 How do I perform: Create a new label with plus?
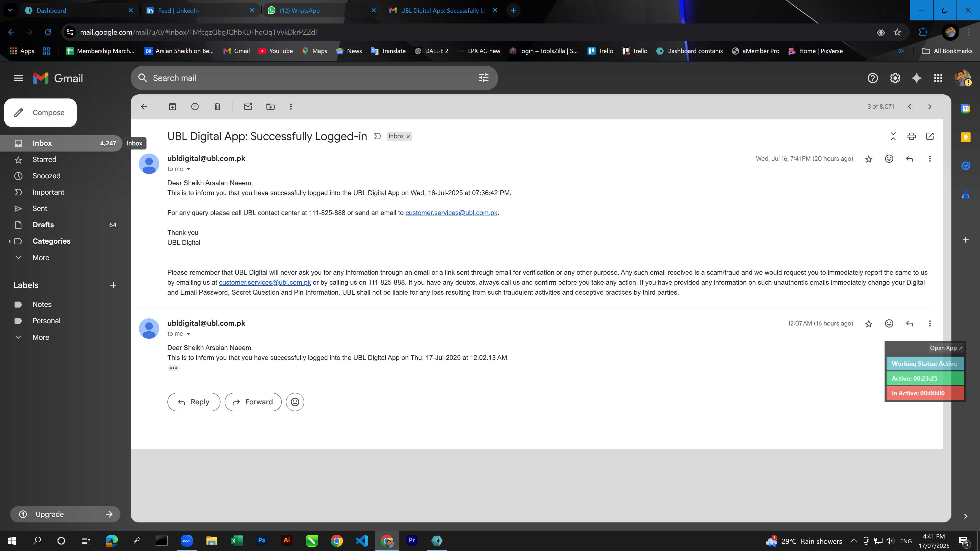[113, 285]
